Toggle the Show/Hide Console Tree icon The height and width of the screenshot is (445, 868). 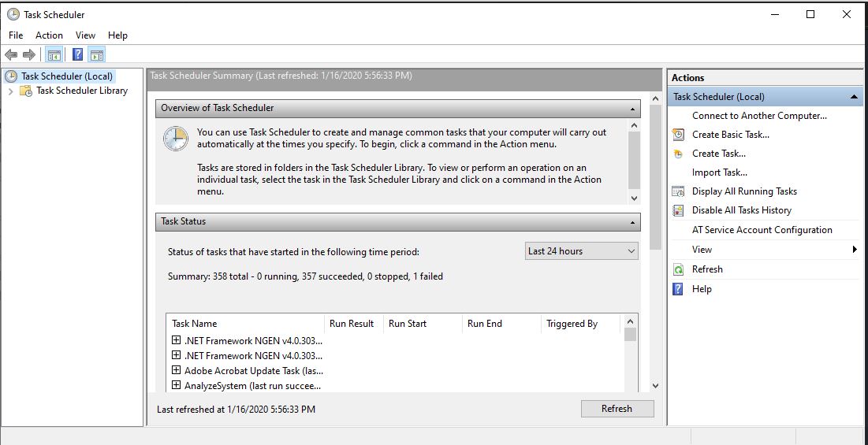54,54
